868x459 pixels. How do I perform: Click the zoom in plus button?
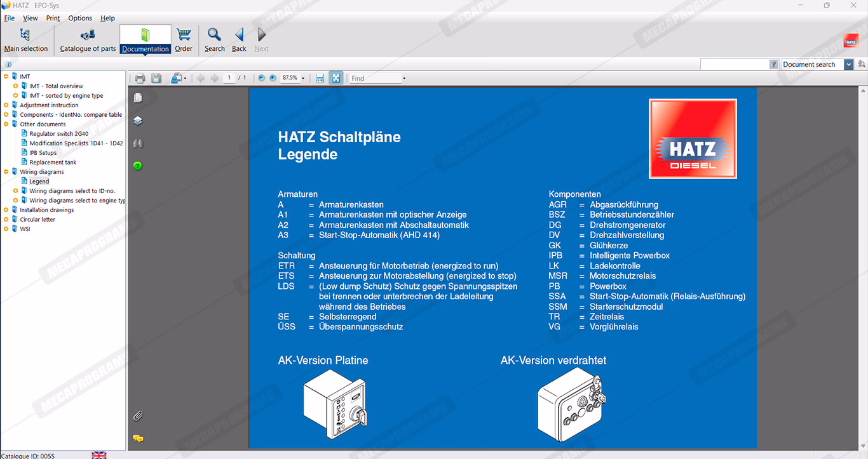click(x=273, y=78)
